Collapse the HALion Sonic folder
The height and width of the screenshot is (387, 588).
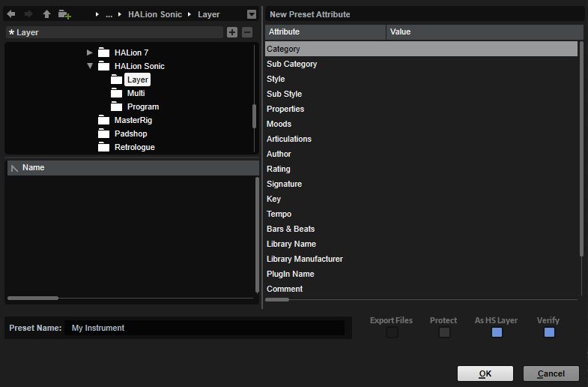pyautogui.click(x=90, y=66)
